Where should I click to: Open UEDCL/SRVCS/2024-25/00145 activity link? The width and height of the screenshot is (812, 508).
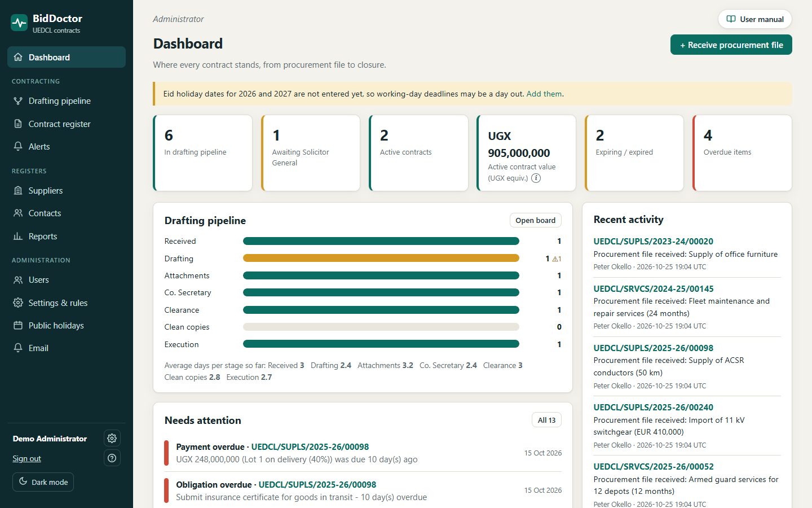point(654,288)
